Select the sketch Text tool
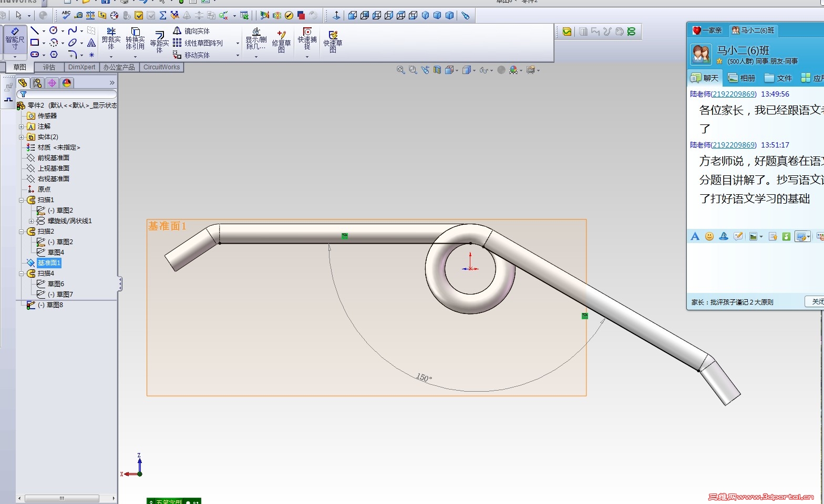Viewport: 824px width, 504px height. point(91,43)
